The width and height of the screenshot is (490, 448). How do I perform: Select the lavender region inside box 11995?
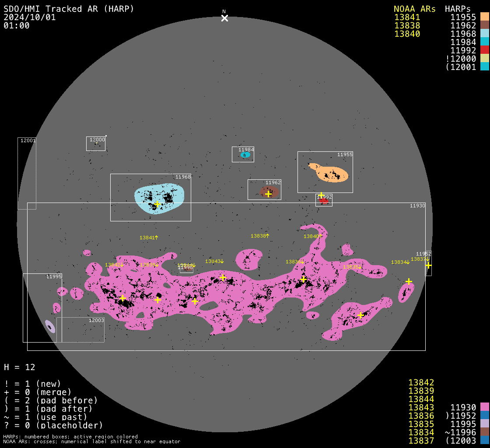point(50,326)
